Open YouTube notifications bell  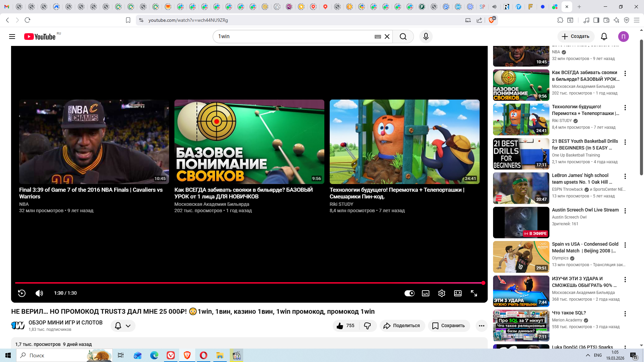[604, 37]
